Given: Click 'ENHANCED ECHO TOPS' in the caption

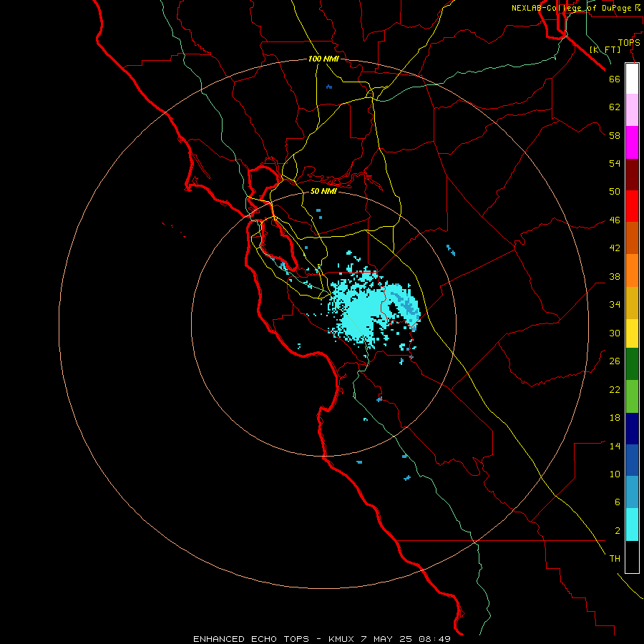Looking at the screenshot, I should coord(251,639).
